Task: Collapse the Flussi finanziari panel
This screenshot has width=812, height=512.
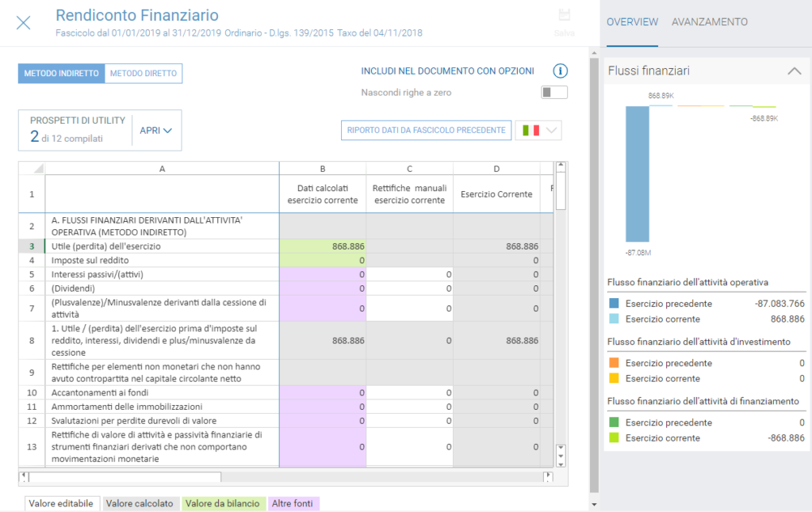Action: [x=794, y=71]
